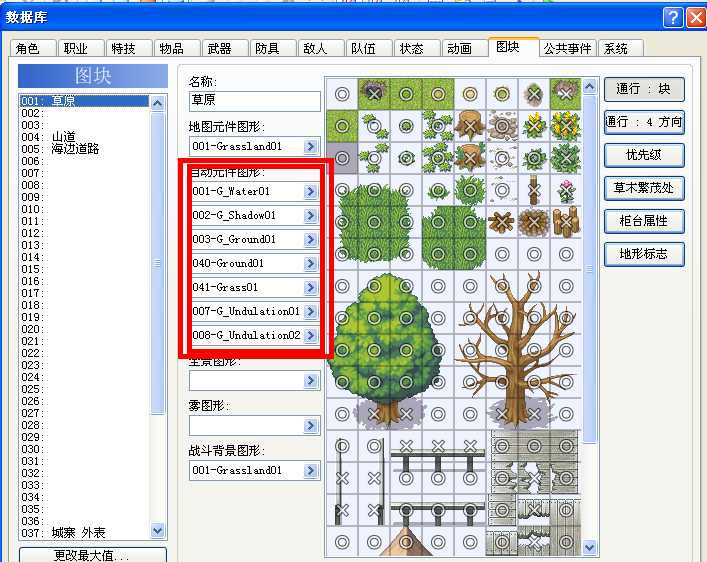The width and height of the screenshot is (707, 562).
Task: Select empty list entry 030:
Action: point(84,449)
